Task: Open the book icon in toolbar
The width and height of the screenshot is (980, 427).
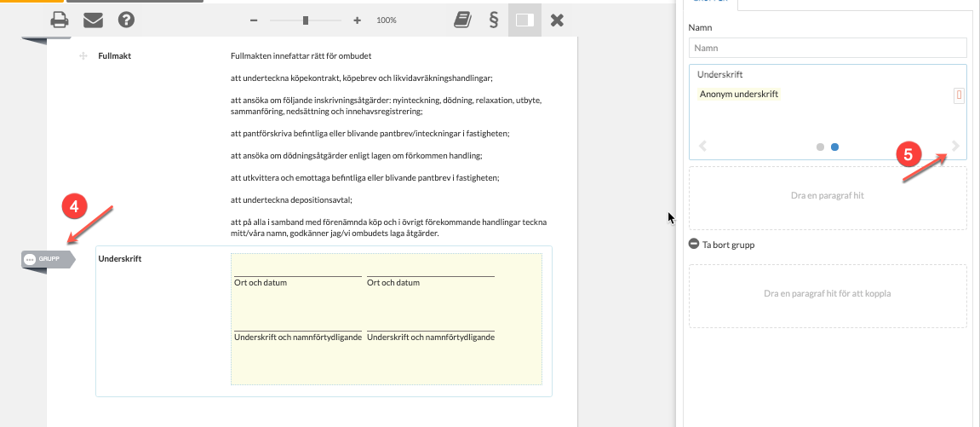Action: pyautogui.click(x=462, y=20)
